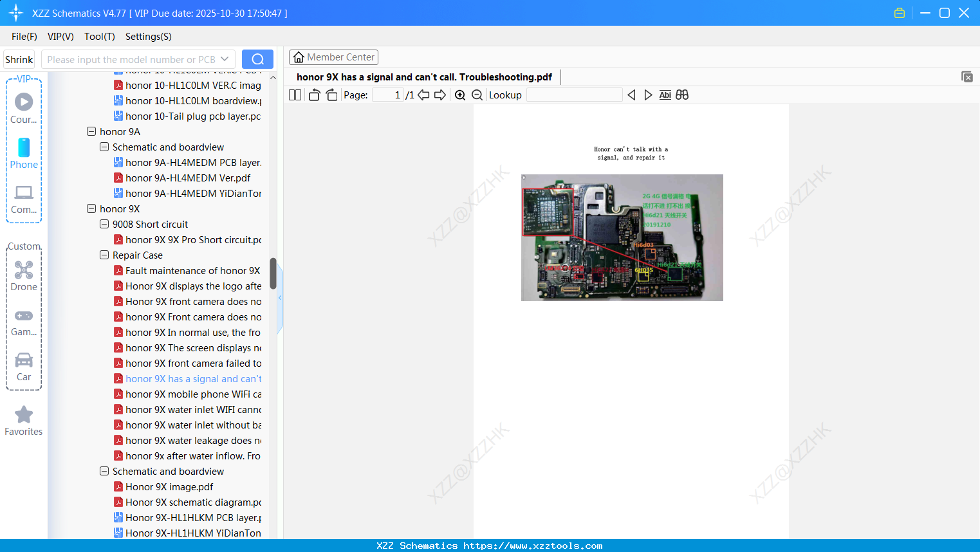980x552 pixels.
Task: Click the side panel collapse handle
Action: [x=280, y=298]
